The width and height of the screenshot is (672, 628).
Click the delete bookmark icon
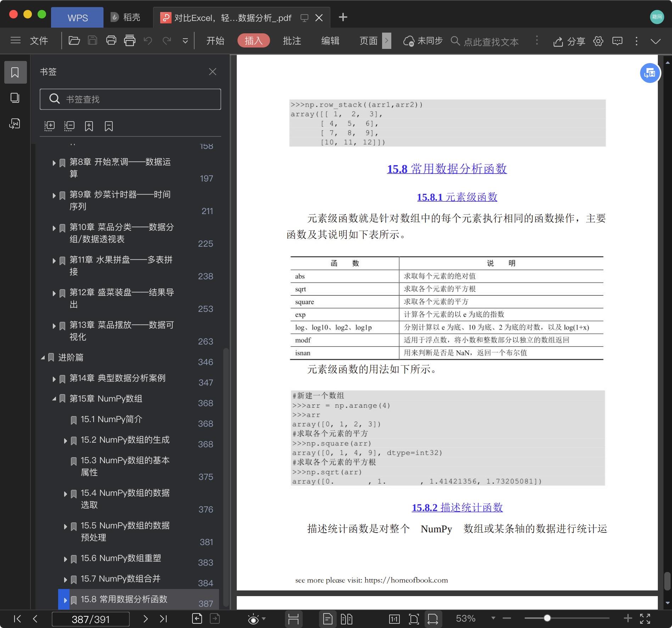click(109, 126)
